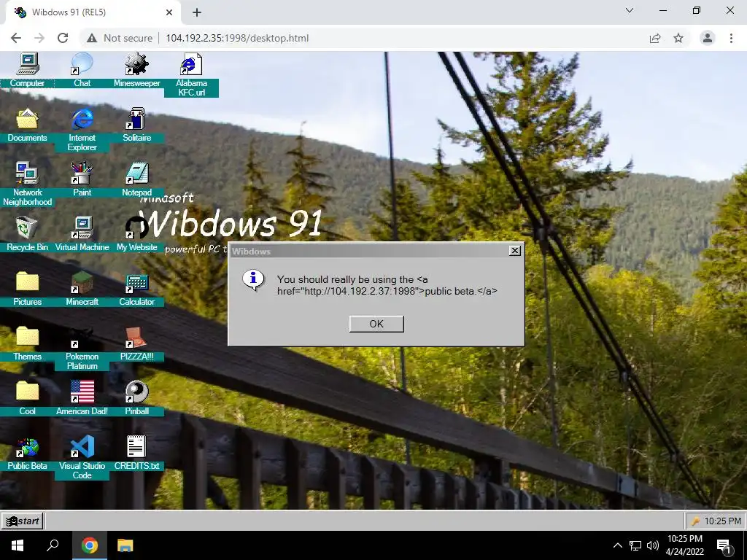Open a new browser tab
Viewport: 747px width, 560px height.
(197, 12)
